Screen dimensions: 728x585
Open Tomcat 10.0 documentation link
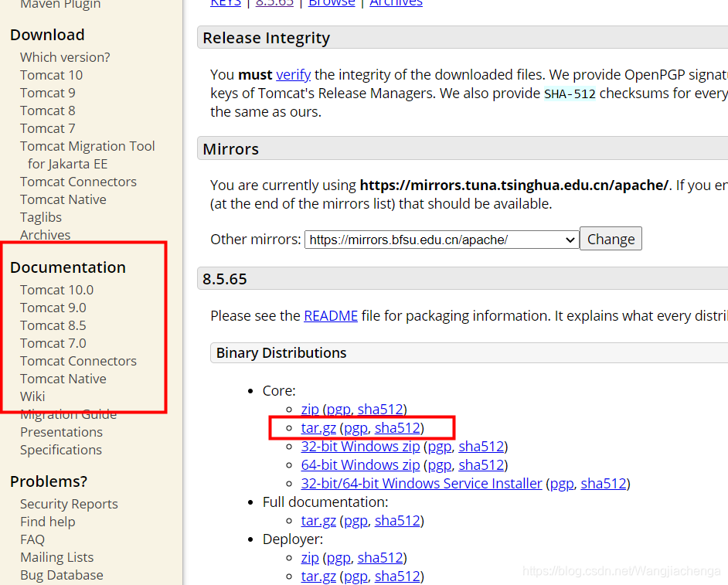tap(56, 290)
